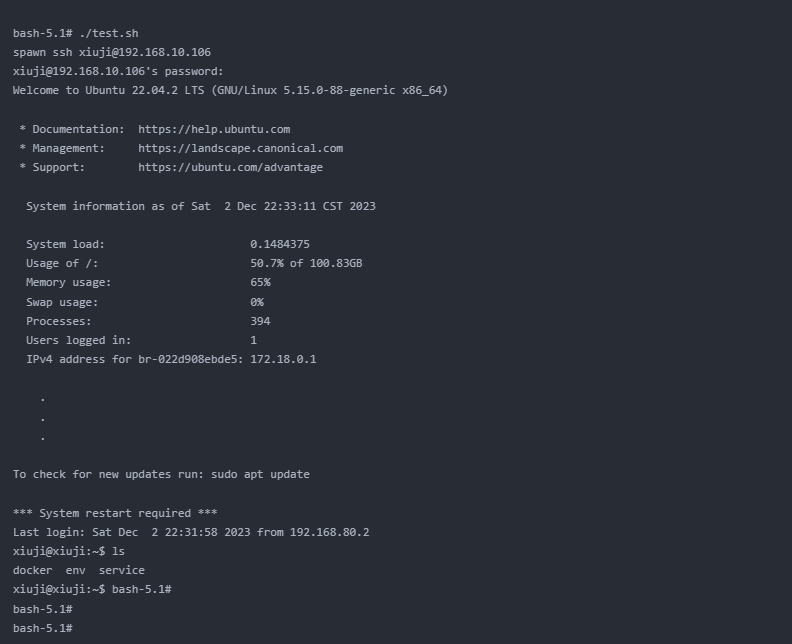Click the https://ubuntu.com/advantage support URL

pyautogui.click(x=230, y=167)
